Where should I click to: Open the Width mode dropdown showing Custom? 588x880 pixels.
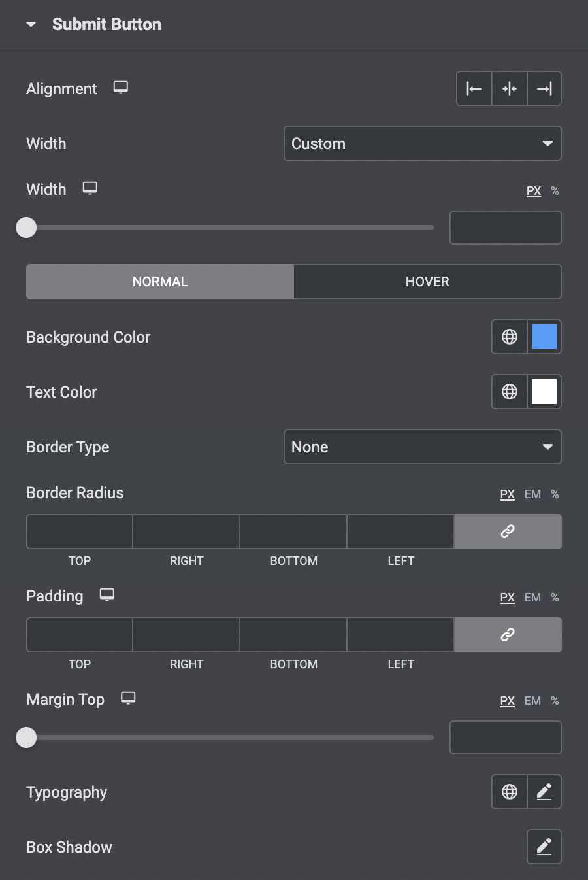point(422,143)
